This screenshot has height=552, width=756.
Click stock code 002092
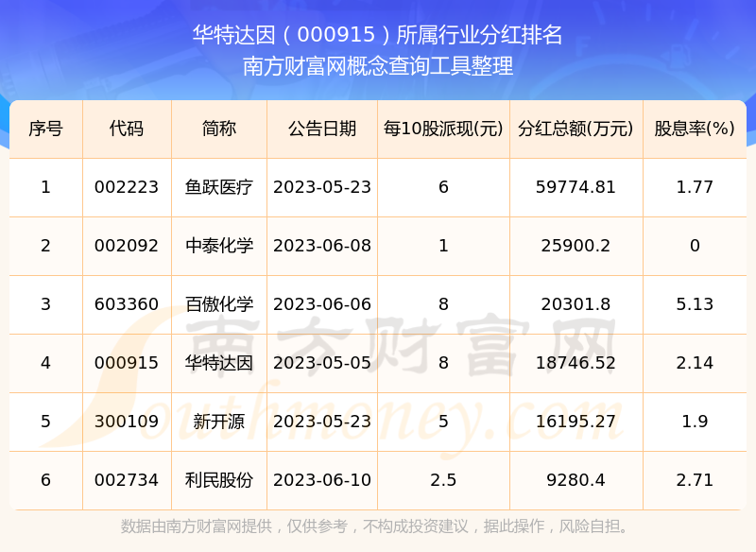coord(127,246)
